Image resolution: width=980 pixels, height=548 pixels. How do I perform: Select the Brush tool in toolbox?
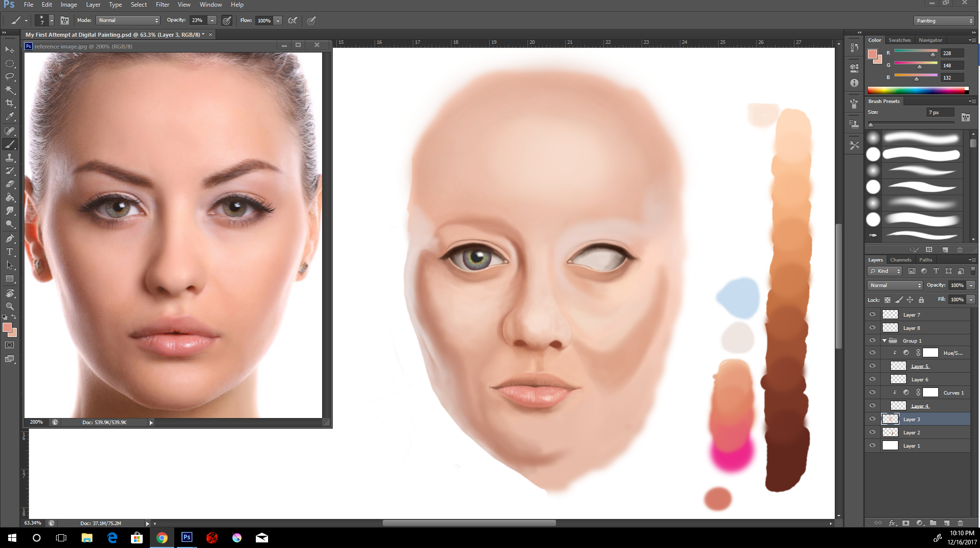coord(10,144)
